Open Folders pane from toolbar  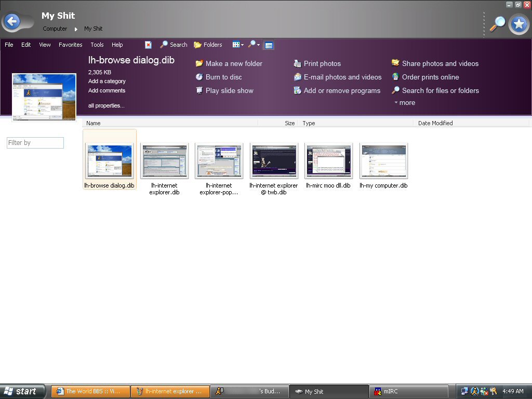pos(208,45)
